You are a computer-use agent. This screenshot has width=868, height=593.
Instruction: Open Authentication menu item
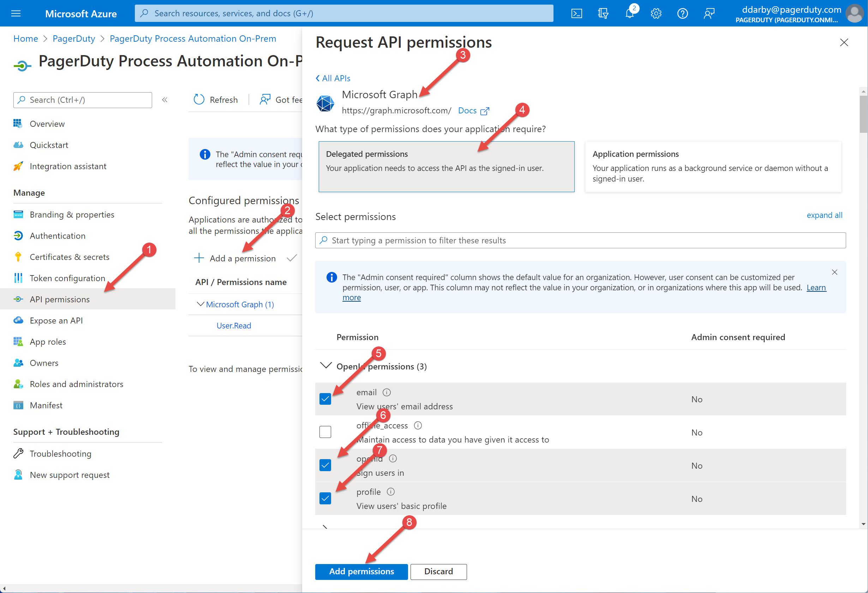pyautogui.click(x=58, y=236)
